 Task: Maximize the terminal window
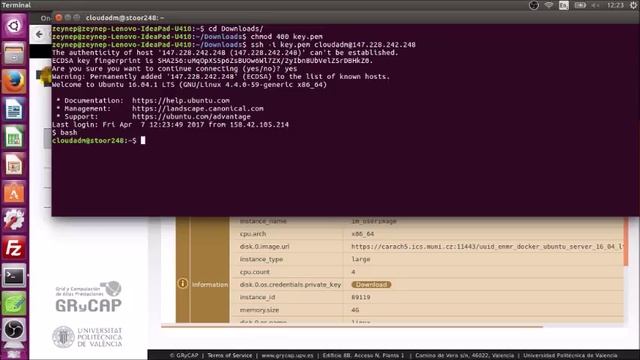point(76,18)
